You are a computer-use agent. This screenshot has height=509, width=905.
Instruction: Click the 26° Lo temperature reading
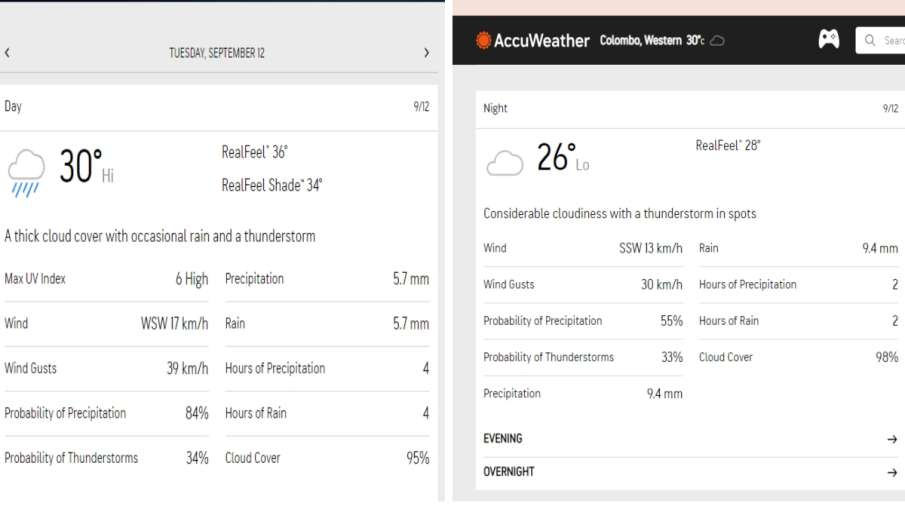tap(563, 158)
